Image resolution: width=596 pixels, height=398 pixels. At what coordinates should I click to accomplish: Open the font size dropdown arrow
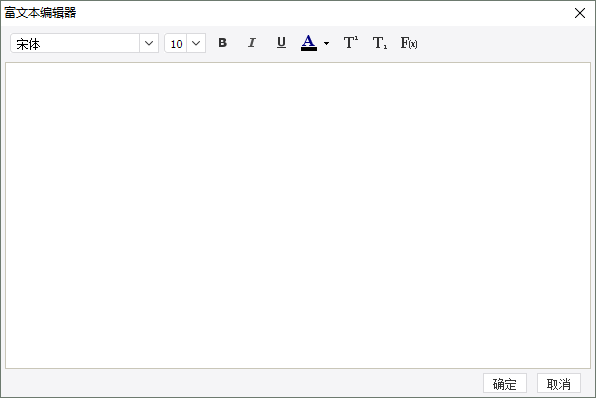(196, 43)
